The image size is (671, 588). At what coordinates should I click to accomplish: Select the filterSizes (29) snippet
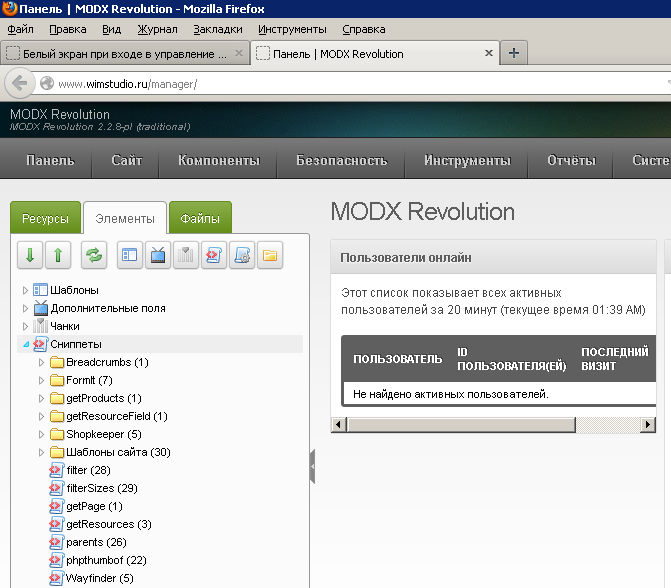[x=102, y=488]
